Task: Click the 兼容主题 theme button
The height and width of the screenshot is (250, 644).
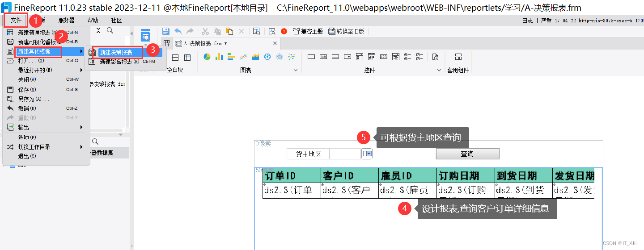Action: tap(308, 31)
